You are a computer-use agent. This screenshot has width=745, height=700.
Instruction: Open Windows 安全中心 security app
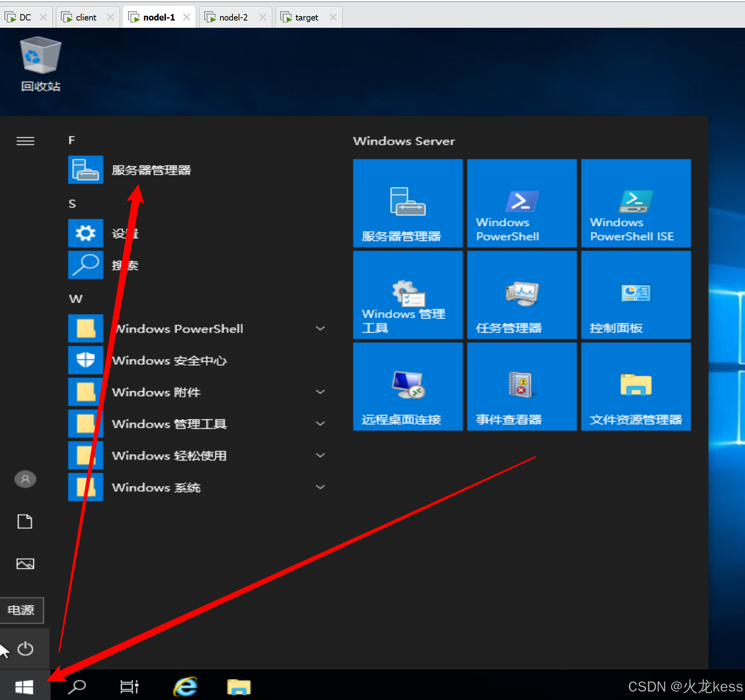coord(197,360)
